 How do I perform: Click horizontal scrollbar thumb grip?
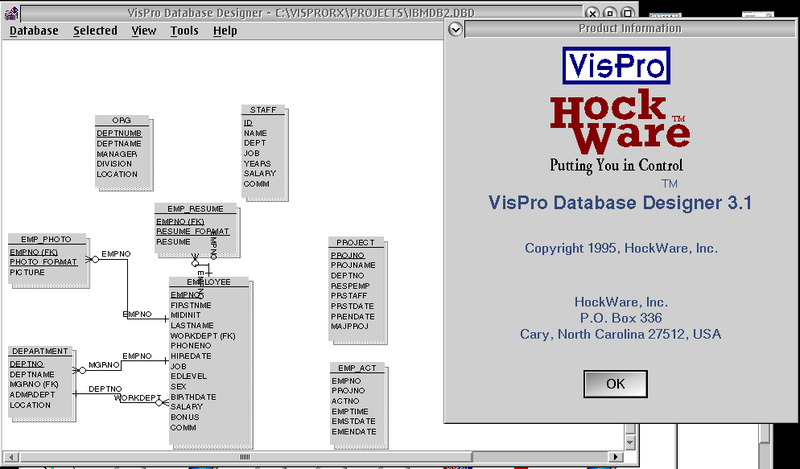(x=245, y=457)
